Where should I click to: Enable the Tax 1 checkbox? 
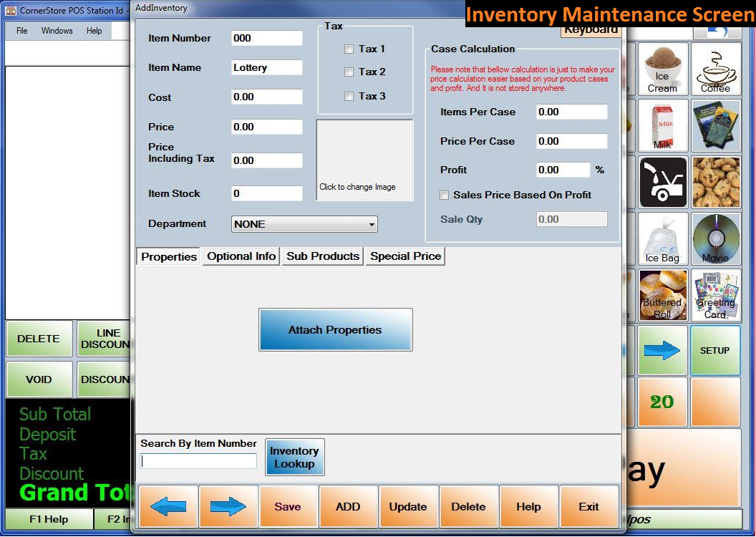(349, 49)
